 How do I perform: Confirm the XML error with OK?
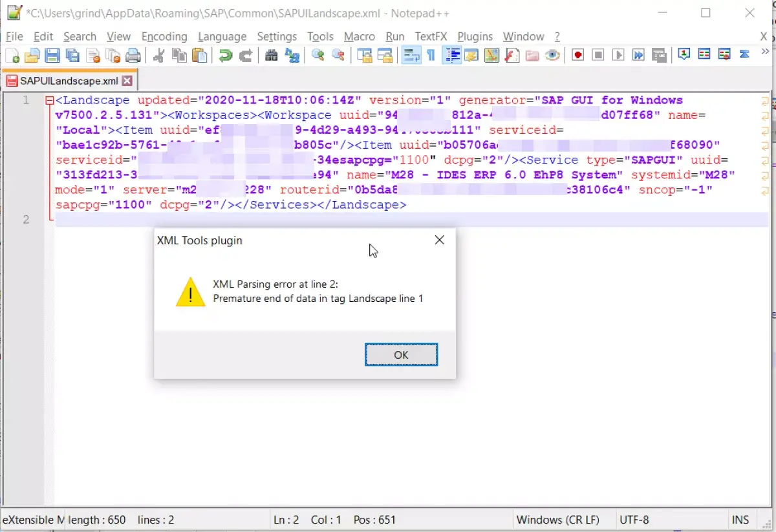pyautogui.click(x=401, y=355)
